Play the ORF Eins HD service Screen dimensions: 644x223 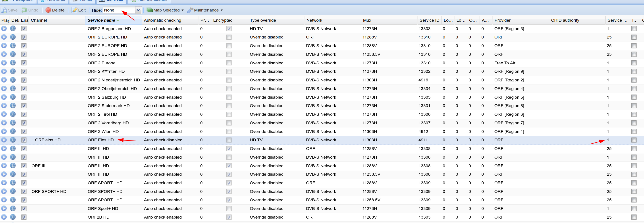(4, 140)
